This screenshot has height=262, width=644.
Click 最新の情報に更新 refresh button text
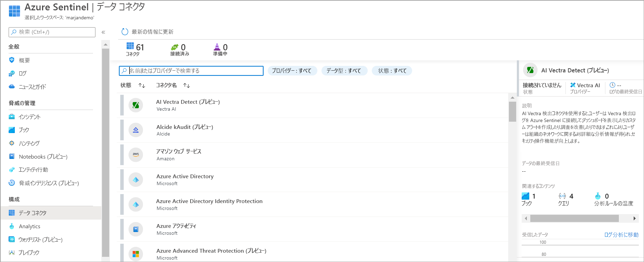153,32
